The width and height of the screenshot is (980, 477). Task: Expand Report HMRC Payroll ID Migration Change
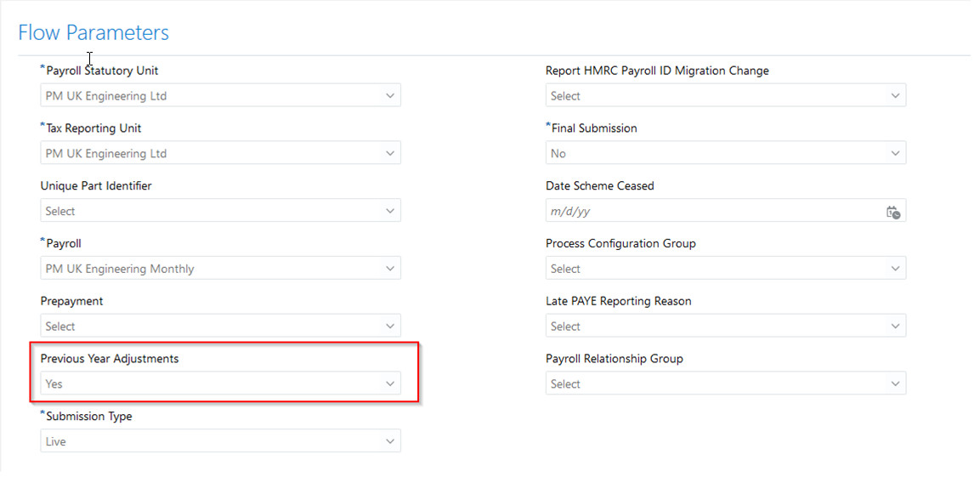pyautogui.click(x=725, y=96)
